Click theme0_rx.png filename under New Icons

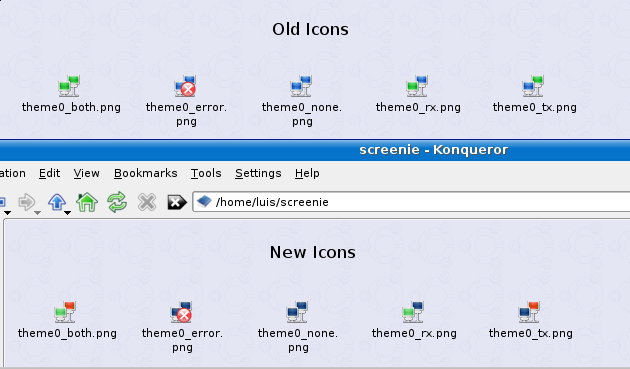pyautogui.click(x=414, y=333)
